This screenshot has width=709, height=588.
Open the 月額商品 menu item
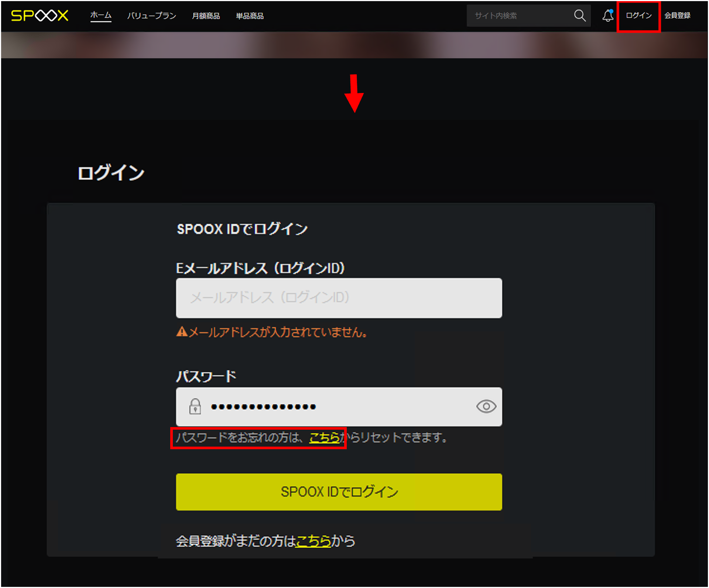pos(206,16)
